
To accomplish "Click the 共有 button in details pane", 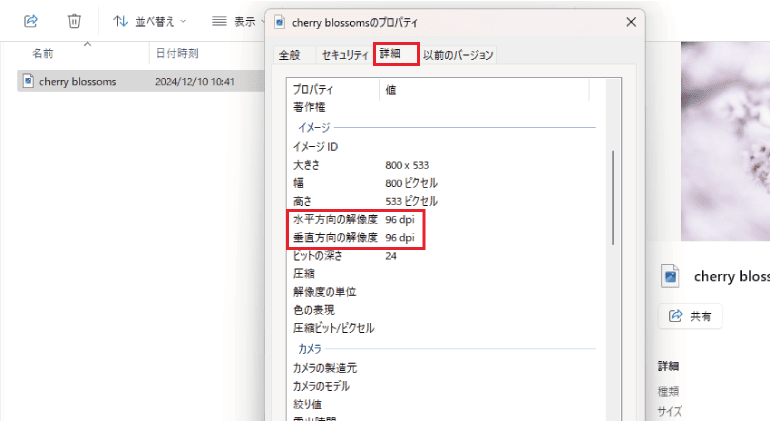I will [x=690, y=316].
